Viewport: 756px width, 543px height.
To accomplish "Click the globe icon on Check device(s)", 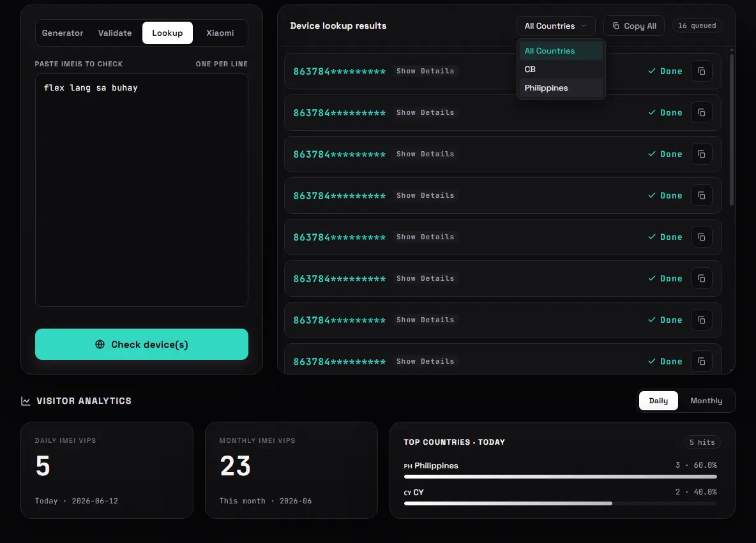I will 100,344.
